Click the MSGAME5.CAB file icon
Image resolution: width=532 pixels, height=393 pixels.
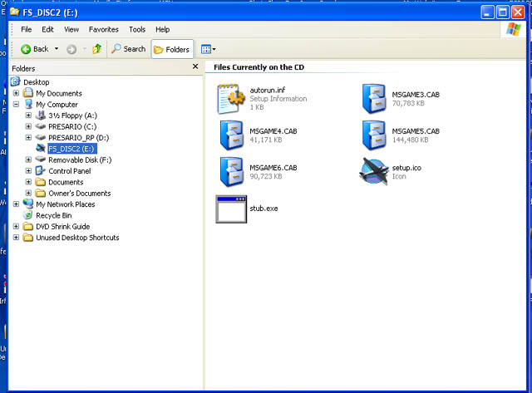pos(373,135)
